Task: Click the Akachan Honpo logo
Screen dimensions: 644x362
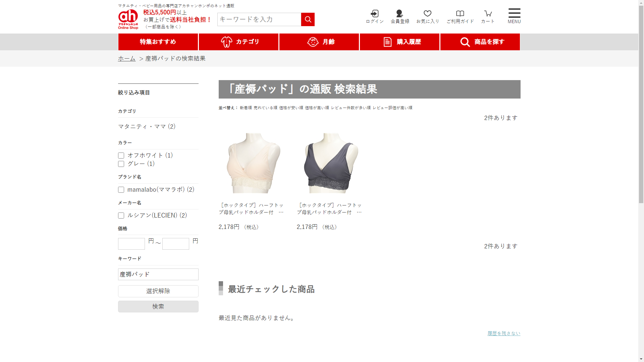Action: click(128, 19)
